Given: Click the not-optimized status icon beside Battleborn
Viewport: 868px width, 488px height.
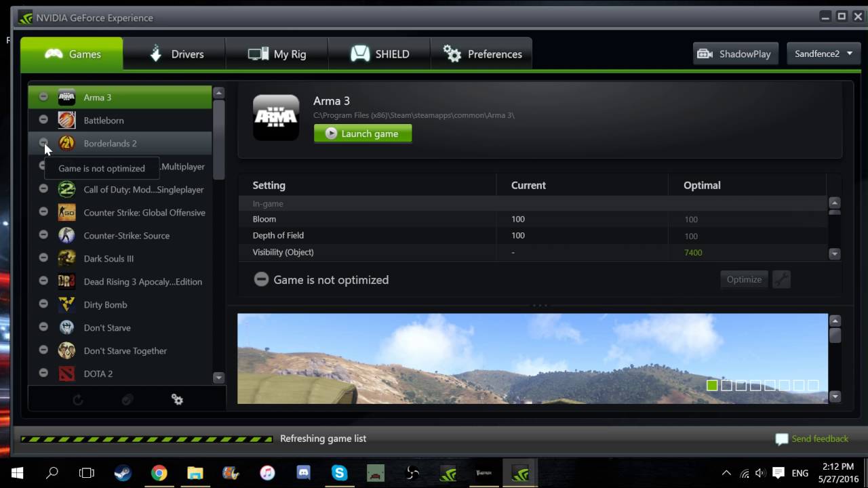Looking at the screenshot, I should coord(43,120).
